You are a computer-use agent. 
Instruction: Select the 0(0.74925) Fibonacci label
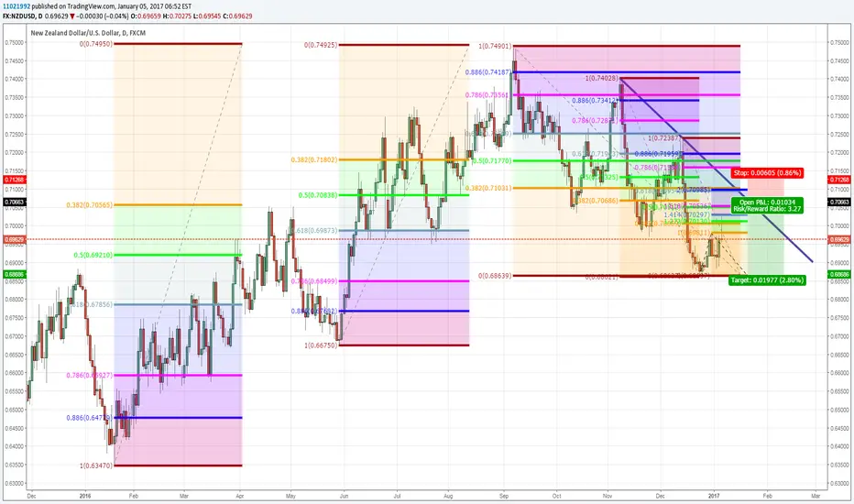pos(321,45)
